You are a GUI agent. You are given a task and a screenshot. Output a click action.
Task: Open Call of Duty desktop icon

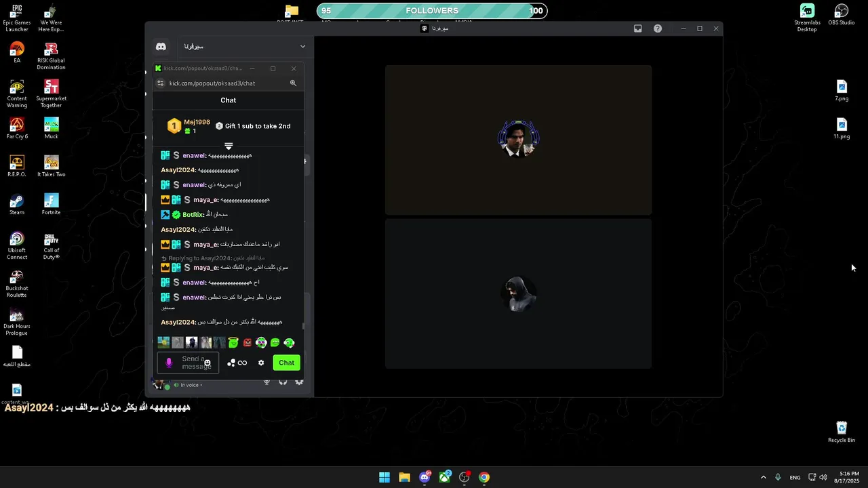(x=51, y=246)
